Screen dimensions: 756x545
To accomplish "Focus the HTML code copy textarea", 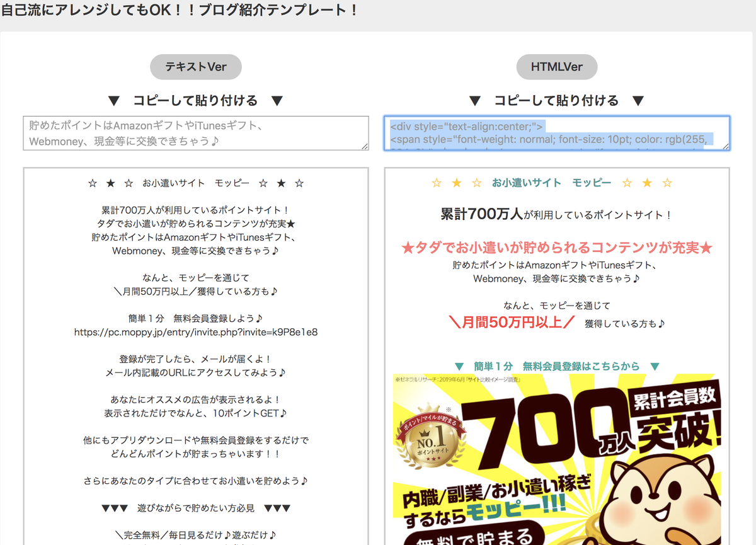I will tap(557, 133).
